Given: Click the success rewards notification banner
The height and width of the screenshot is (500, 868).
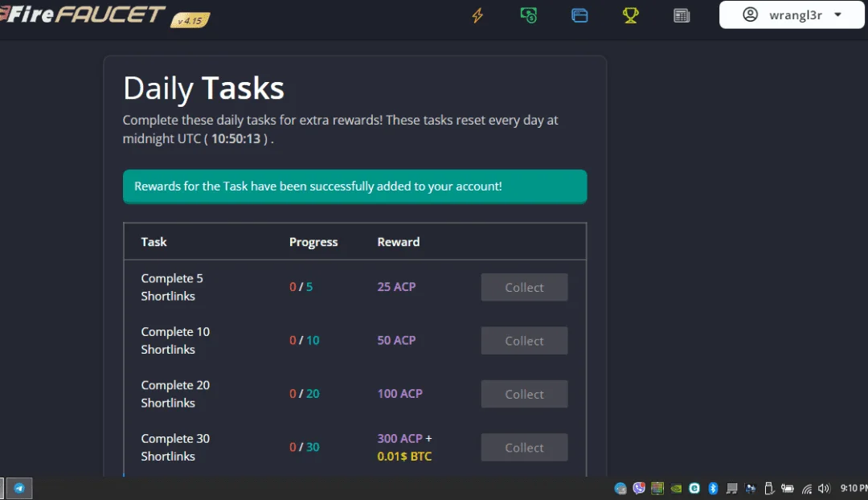Looking at the screenshot, I should [355, 186].
